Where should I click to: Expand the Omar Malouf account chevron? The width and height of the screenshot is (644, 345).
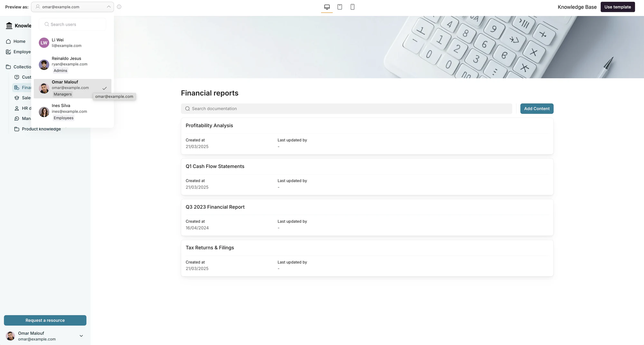(81, 336)
